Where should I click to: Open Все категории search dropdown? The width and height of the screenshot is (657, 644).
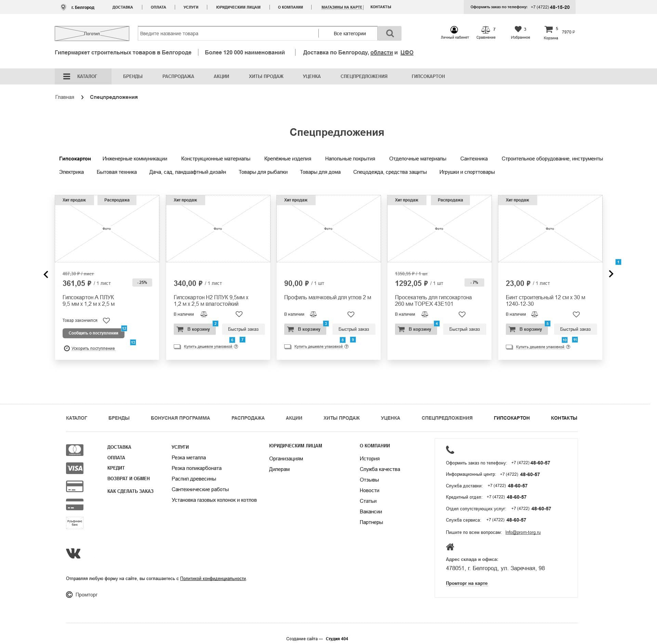[x=350, y=34]
